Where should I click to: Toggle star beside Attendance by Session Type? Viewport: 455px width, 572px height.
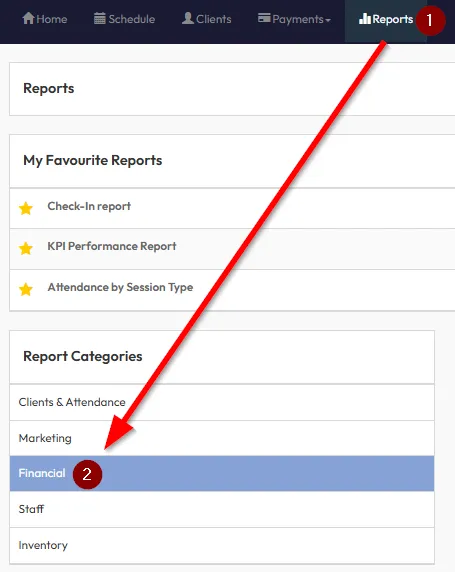26,289
